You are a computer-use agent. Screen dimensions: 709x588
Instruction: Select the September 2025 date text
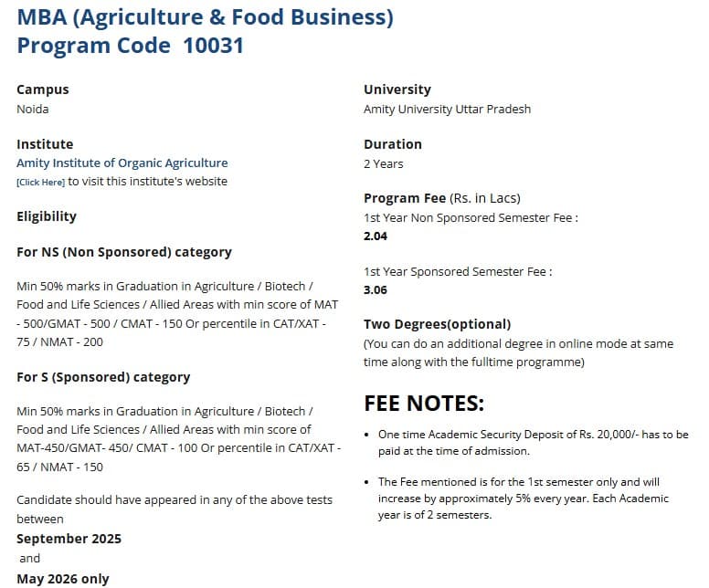[x=69, y=539]
